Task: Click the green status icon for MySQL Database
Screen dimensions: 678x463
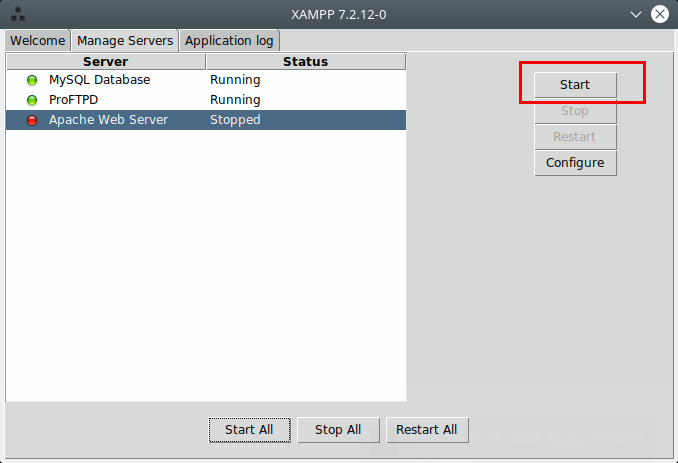Action: pyautogui.click(x=32, y=80)
